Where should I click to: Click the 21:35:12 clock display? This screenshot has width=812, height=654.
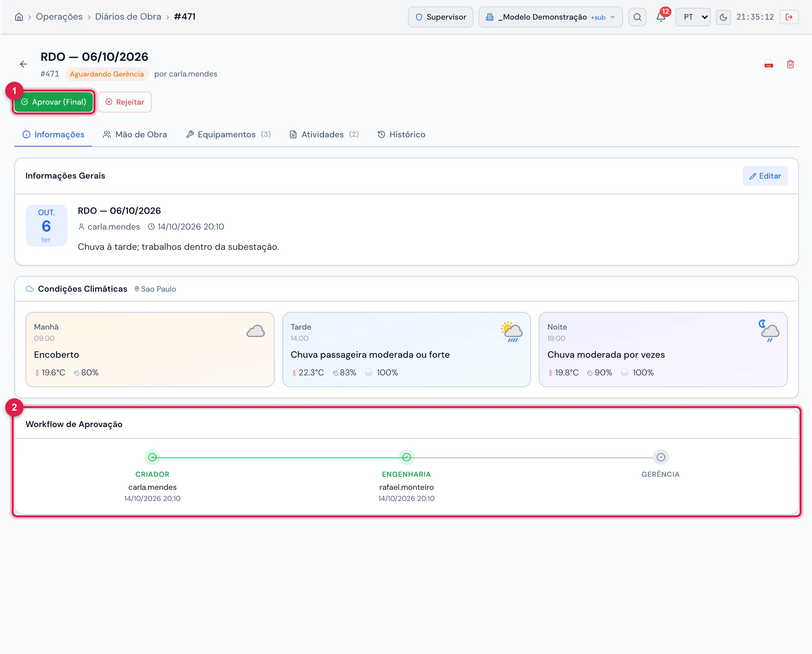[x=755, y=17]
